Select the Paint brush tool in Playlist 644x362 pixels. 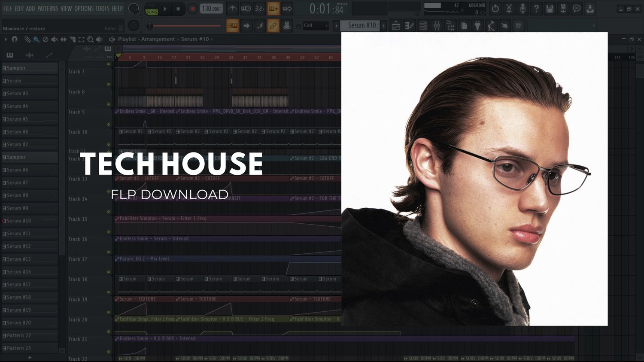point(36,40)
